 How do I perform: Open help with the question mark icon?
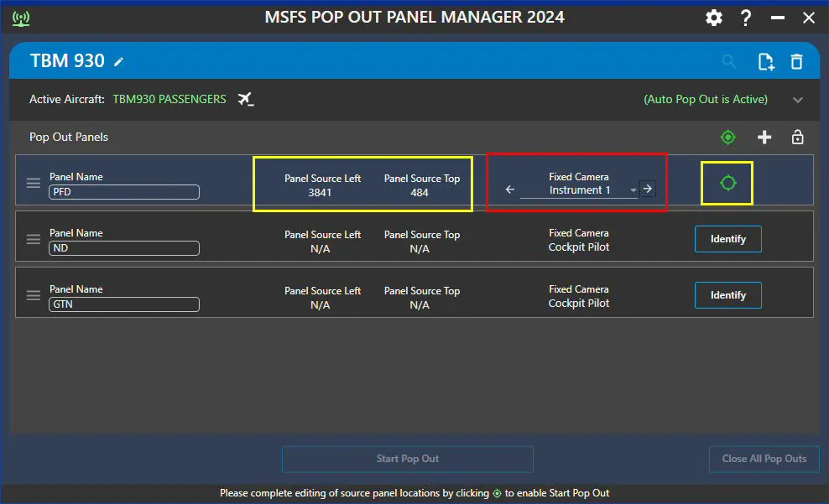(745, 18)
